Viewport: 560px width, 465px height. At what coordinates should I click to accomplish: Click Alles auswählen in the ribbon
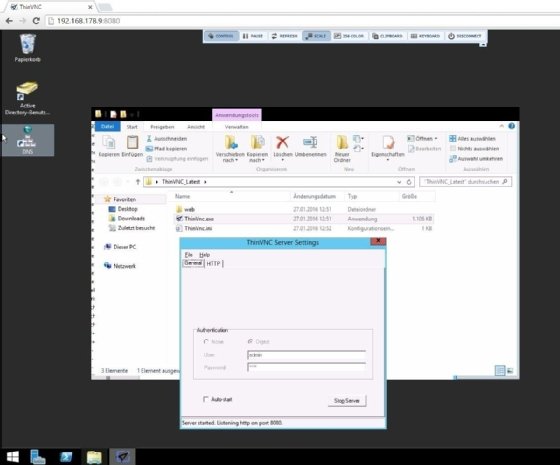coord(472,139)
